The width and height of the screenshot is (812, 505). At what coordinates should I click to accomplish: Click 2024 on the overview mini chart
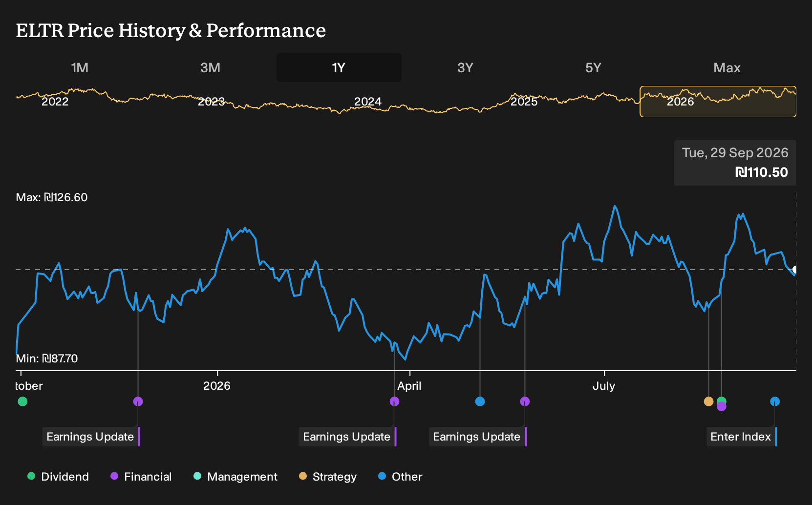tap(367, 102)
